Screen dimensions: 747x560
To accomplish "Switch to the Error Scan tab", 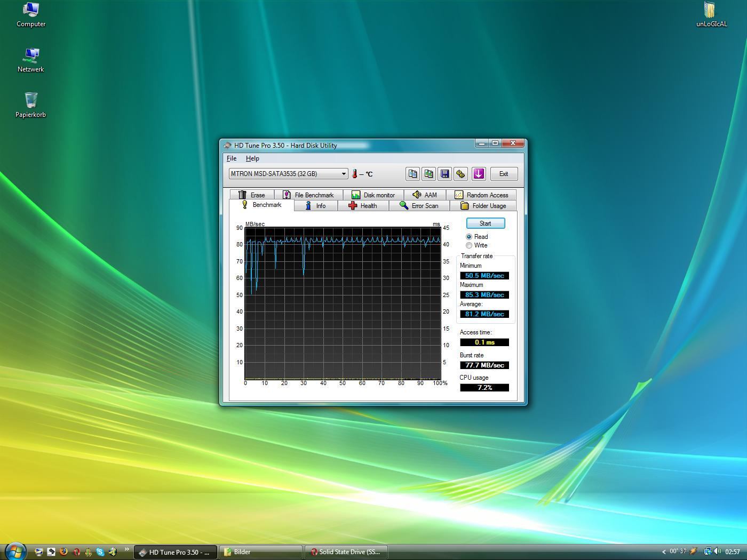I will click(x=419, y=206).
